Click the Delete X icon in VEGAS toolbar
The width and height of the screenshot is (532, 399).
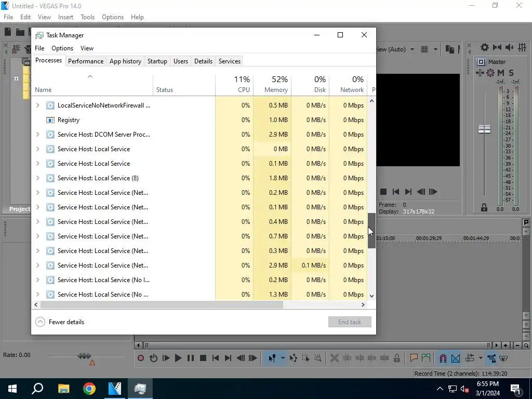[335, 358]
